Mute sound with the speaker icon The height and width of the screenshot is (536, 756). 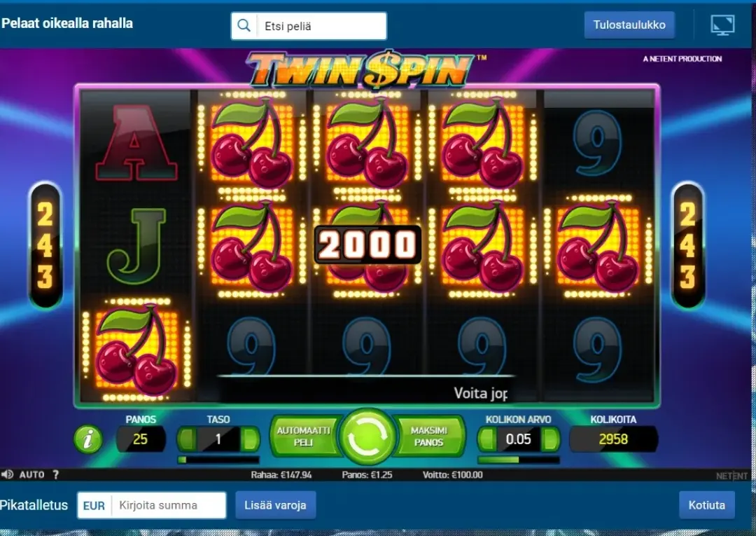[7, 475]
